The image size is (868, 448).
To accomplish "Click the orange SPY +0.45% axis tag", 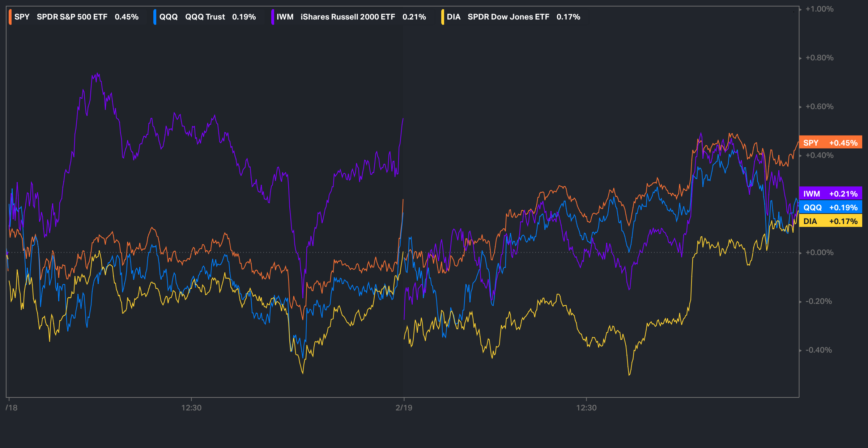I will pyautogui.click(x=830, y=143).
